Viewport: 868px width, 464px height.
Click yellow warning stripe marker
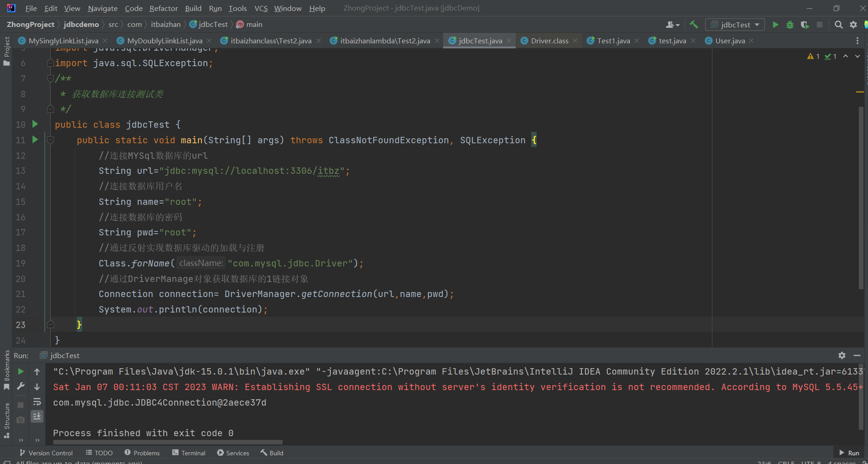(860, 92)
